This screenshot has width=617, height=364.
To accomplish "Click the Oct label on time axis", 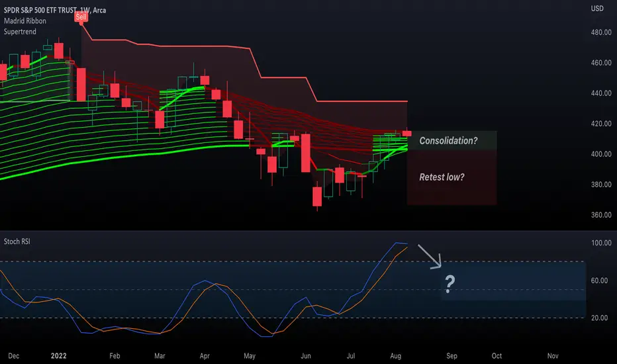I will pyautogui.click(x=497, y=356).
